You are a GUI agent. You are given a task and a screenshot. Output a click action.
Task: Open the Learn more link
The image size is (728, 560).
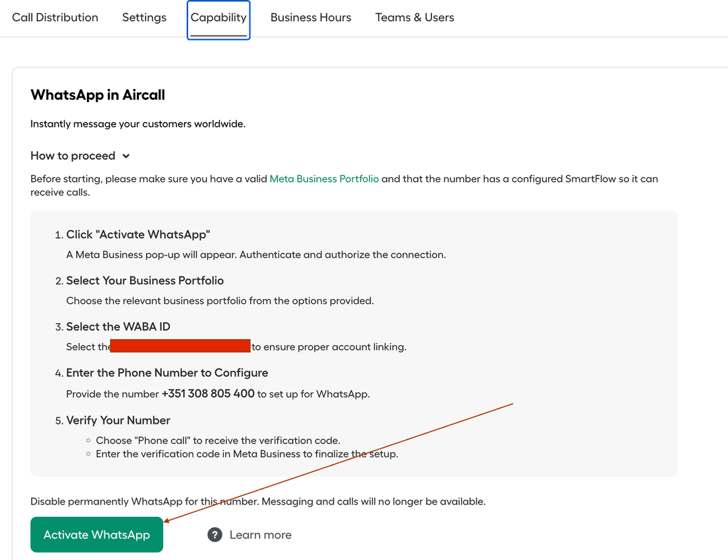260,535
